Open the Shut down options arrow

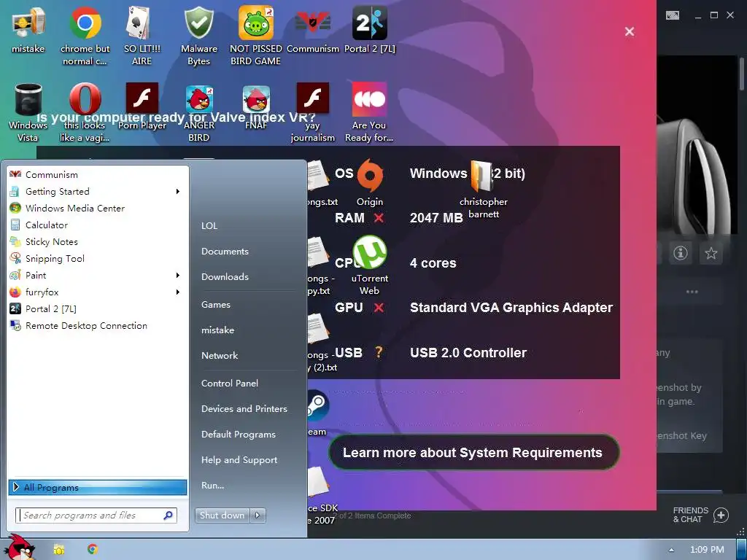258,516
